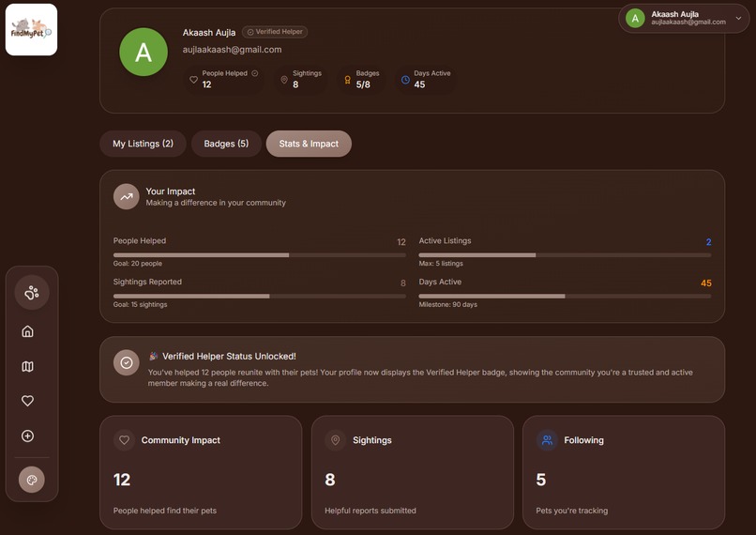This screenshot has width=756, height=535.
Task: Click the pin icon in Sightings card
Action: [x=336, y=440]
